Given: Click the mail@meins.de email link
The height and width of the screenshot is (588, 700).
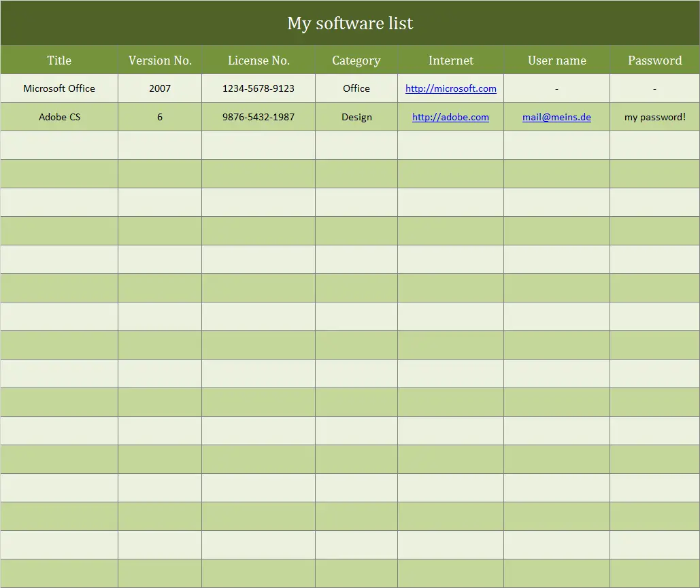Looking at the screenshot, I should [556, 117].
